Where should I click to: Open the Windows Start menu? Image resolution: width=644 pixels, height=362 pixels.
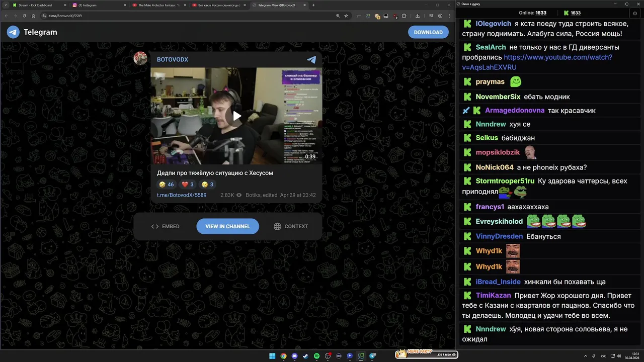tap(272, 355)
